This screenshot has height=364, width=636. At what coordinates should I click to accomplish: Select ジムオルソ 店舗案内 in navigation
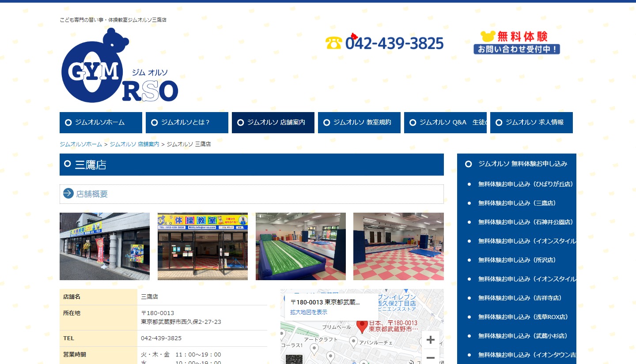273,123
